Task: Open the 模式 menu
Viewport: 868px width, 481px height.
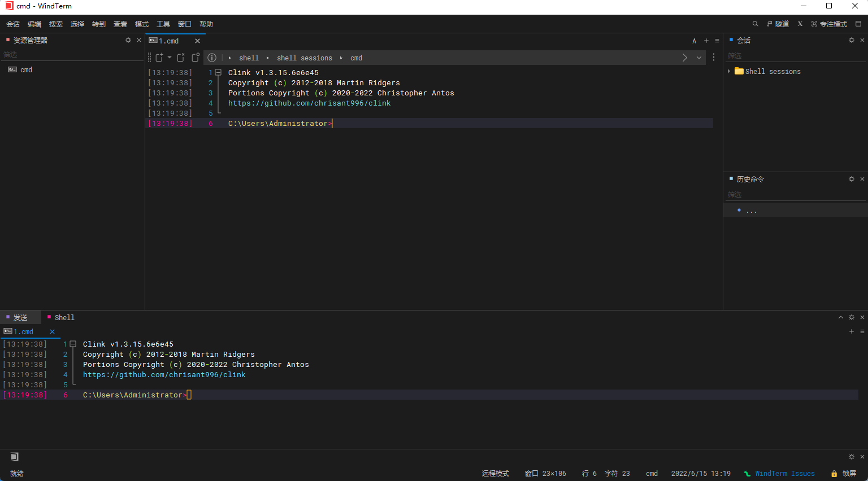Action: [142, 24]
